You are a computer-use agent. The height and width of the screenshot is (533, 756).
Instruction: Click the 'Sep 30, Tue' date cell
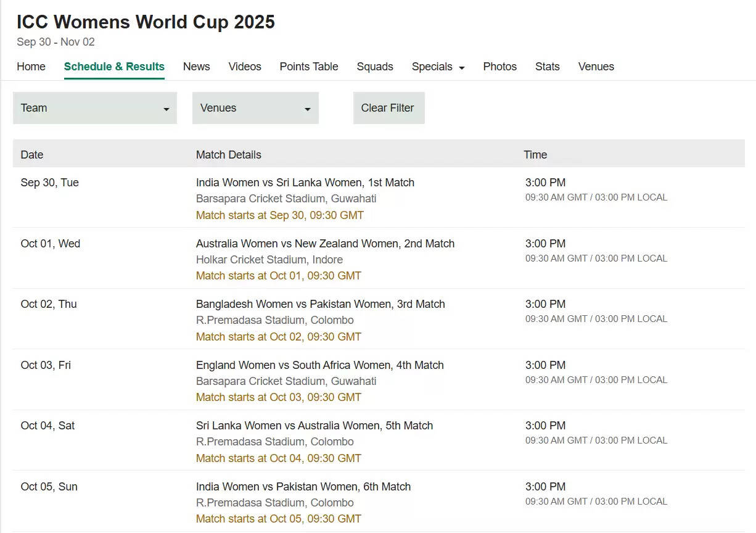(x=50, y=183)
